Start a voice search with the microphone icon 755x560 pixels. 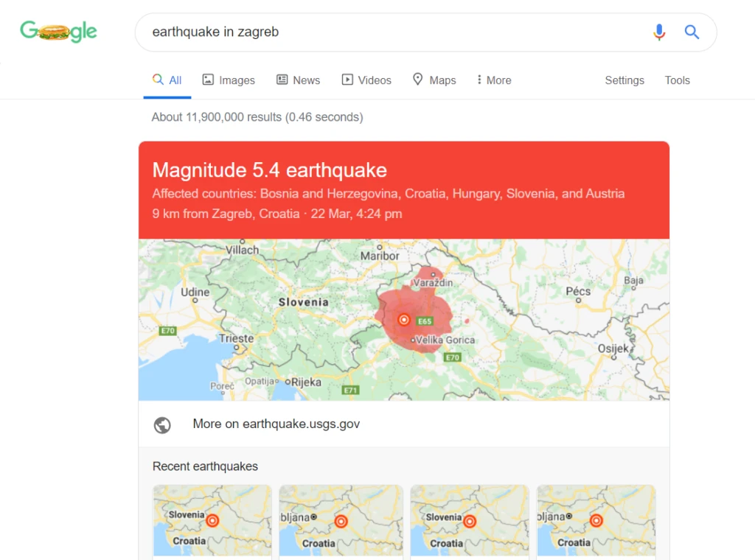(659, 32)
